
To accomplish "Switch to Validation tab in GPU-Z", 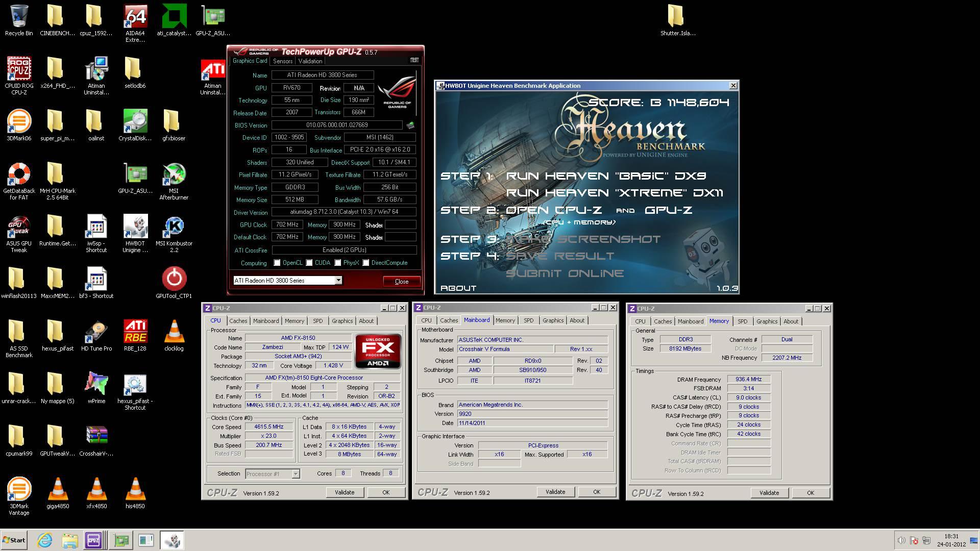I will pos(310,61).
